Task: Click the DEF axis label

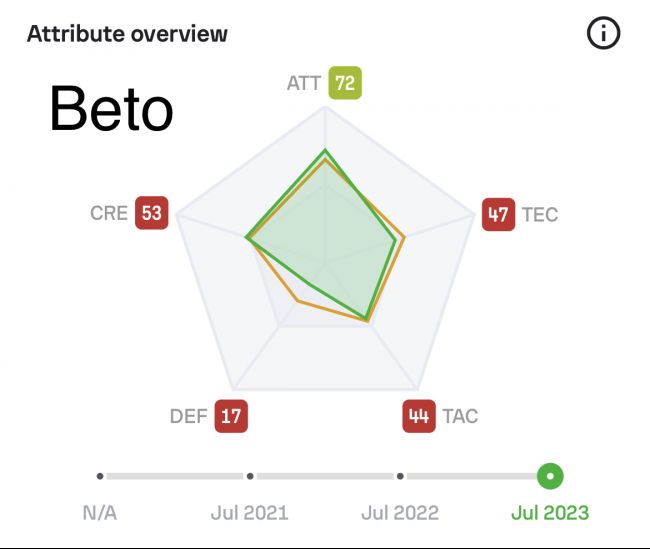Action: pyautogui.click(x=189, y=416)
